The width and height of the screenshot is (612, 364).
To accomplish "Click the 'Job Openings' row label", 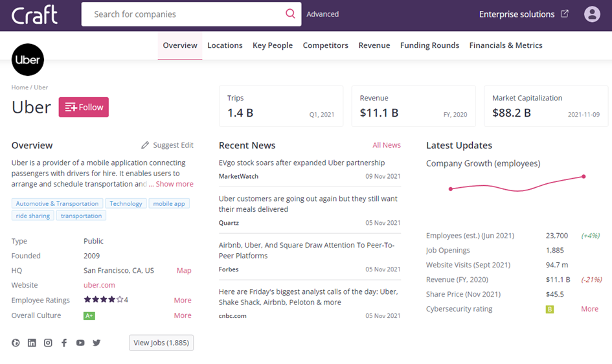I will (448, 251).
